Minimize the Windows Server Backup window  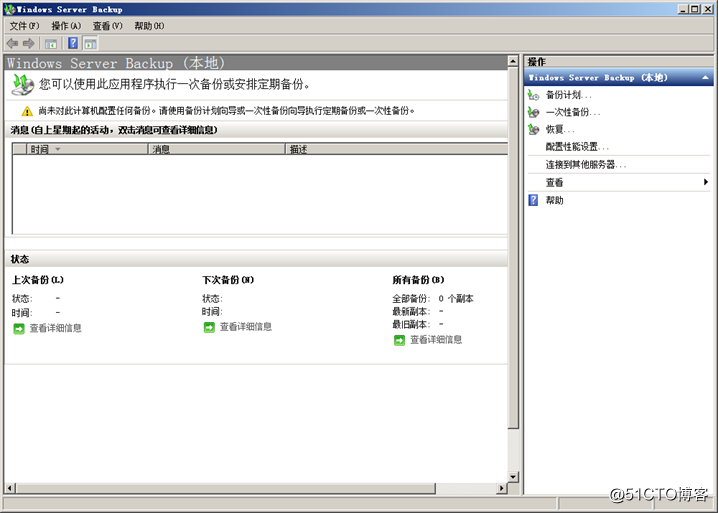[x=683, y=9]
